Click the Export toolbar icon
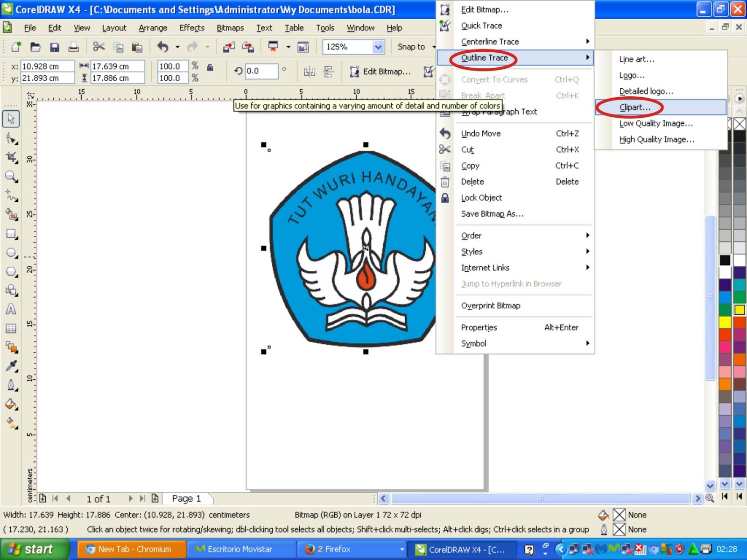This screenshot has height=560, width=747. click(x=248, y=47)
